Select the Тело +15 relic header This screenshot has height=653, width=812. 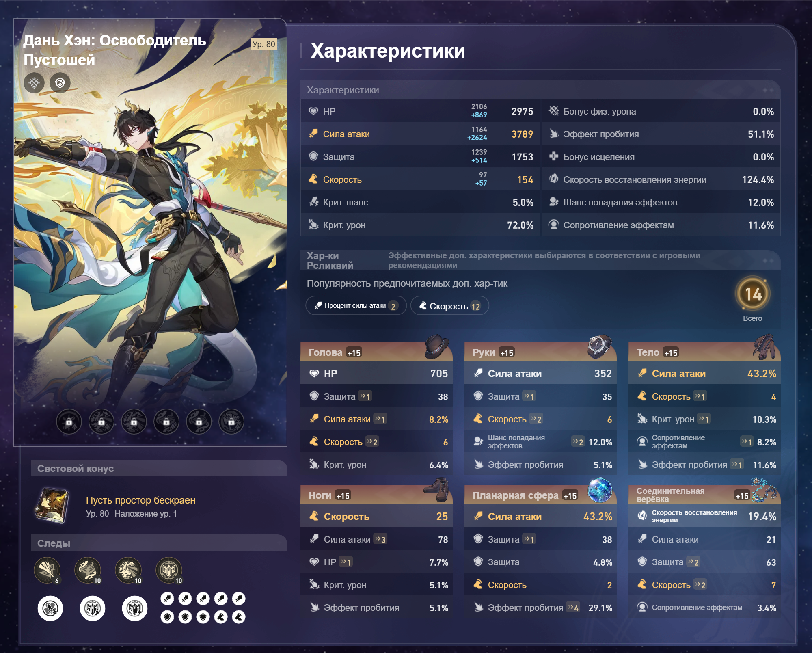(704, 352)
